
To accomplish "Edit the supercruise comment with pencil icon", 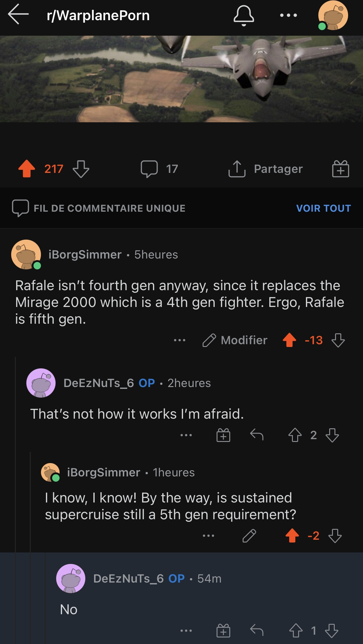I will tap(249, 536).
